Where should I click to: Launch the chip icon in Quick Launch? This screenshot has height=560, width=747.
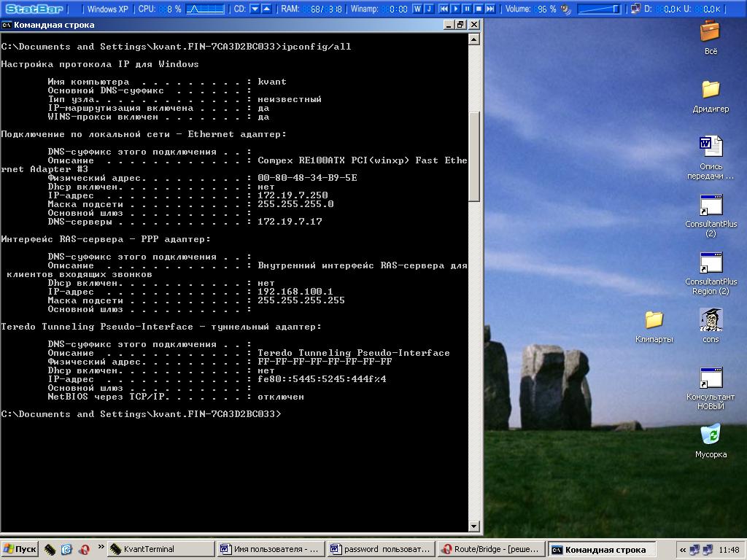pos(50,550)
